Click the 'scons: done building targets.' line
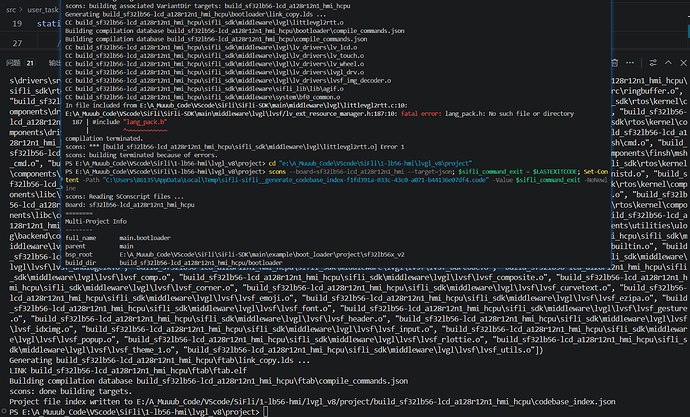This screenshot has width=690, height=417. (x=70, y=391)
